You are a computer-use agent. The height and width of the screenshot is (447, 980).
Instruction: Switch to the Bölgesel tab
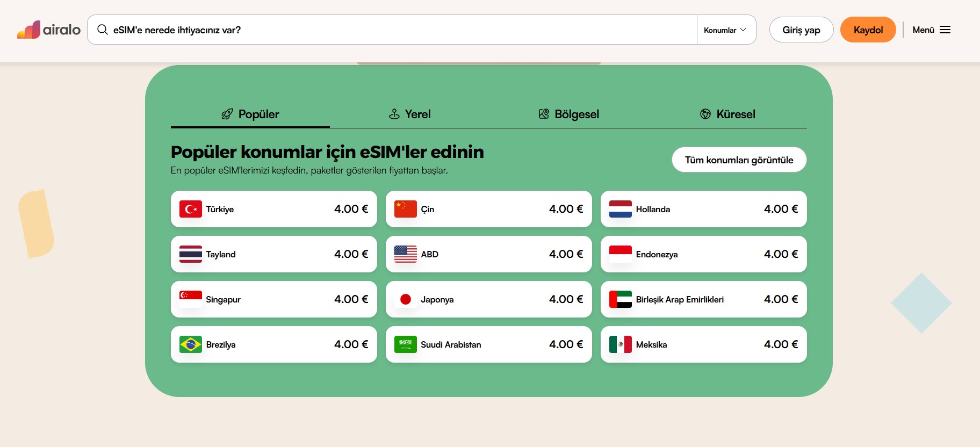click(x=568, y=114)
